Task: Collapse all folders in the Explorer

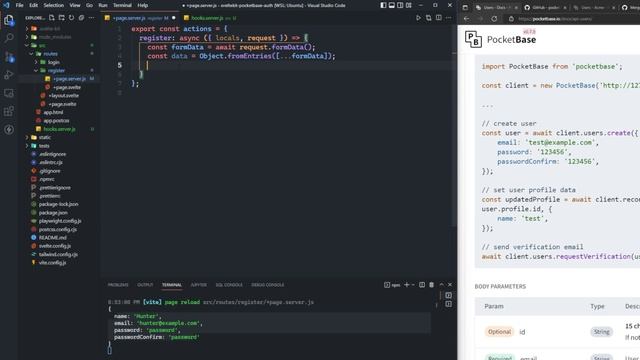Action: click(x=81, y=18)
